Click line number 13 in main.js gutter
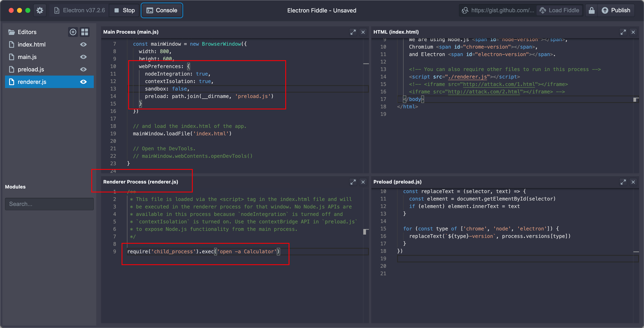 coord(113,89)
